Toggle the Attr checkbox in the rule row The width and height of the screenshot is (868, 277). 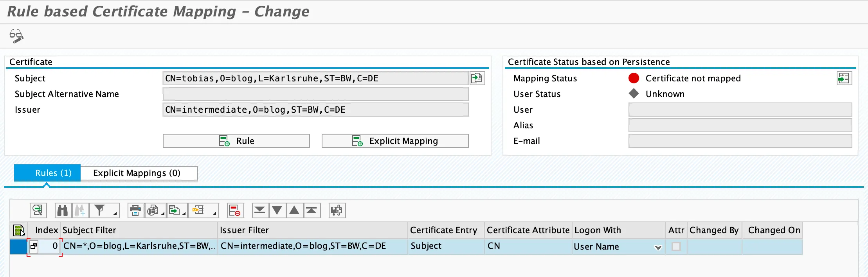[676, 246]
